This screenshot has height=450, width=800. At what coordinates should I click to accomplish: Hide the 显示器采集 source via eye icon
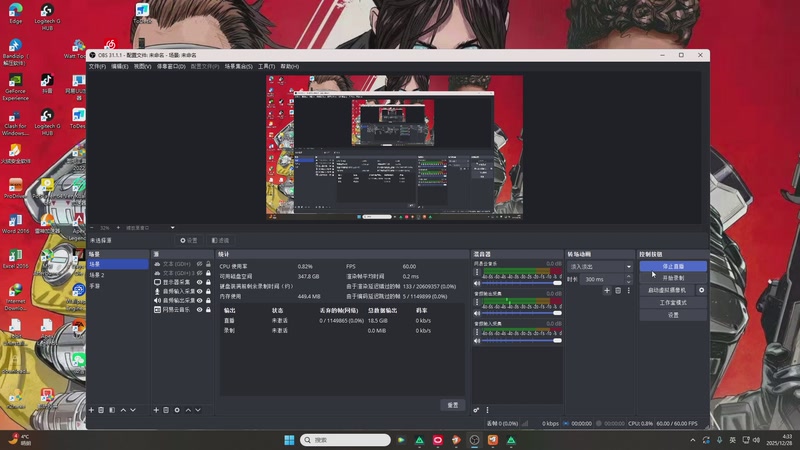[199, 282]
